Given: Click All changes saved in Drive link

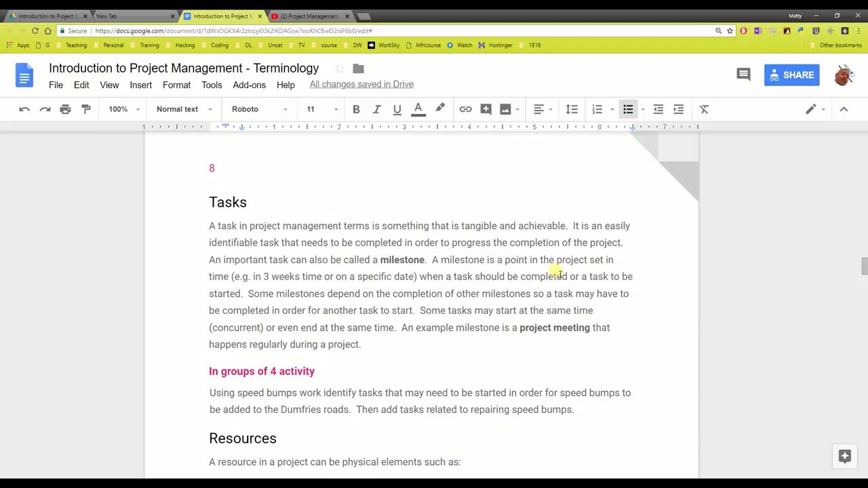Looking at the screenshot, I should [361, 84].
